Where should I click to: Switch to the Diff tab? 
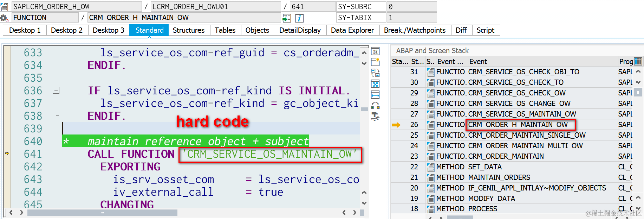pos(461,30)
